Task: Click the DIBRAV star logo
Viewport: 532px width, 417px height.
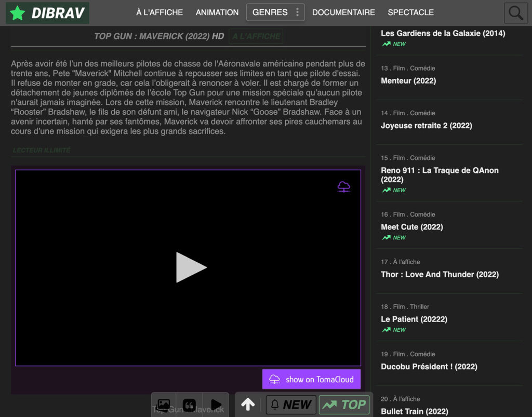Action: pyautogui.click(x=47, y=13)
